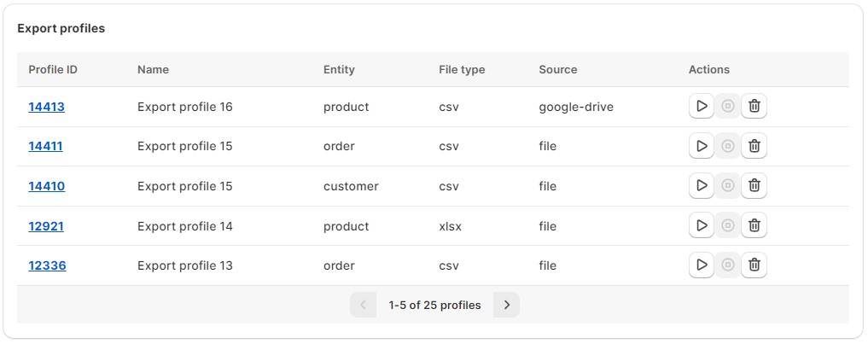The image size is (868, 344).
Task: Delete export profile 12921
Action: point(754,225)
